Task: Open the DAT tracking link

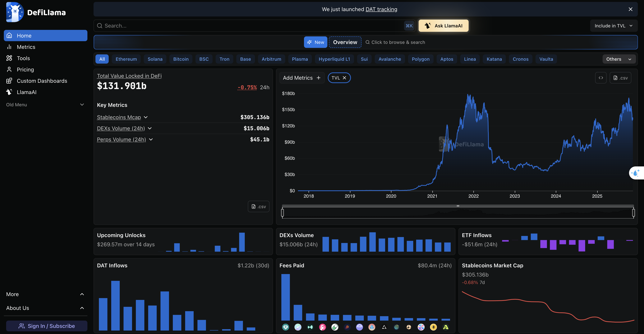Action: point(381,9)
